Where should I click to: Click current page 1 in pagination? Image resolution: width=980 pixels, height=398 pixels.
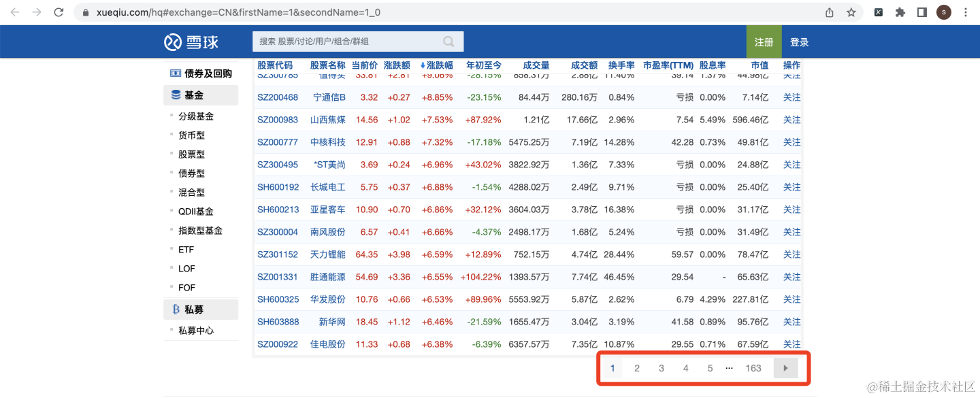click(612, 368)
